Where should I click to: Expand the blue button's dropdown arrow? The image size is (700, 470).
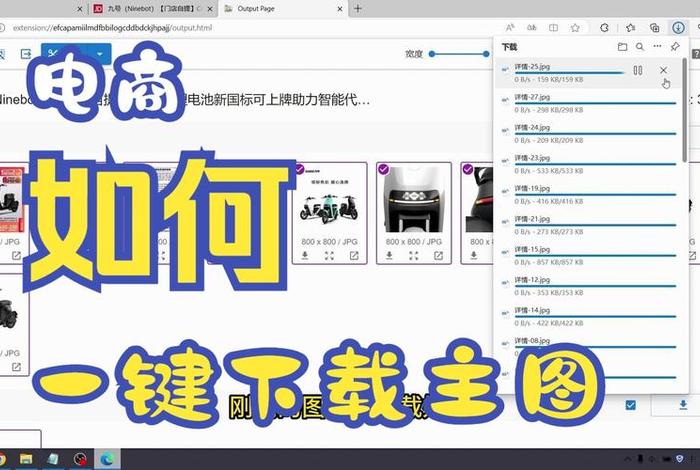point(100,54)
